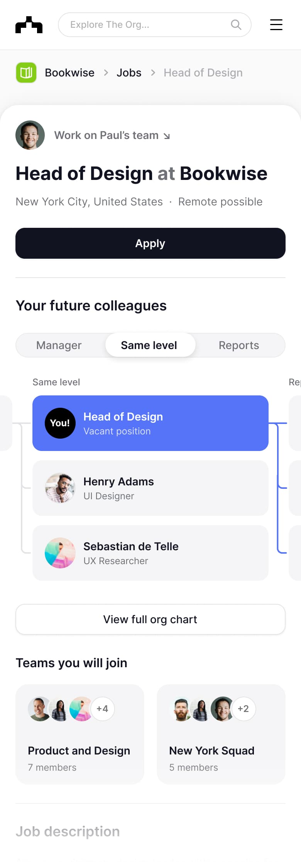301x868 pixels.
Task: Click the arrow next to Paul's team
Action: pyautogui.click(x=167, y=136)
